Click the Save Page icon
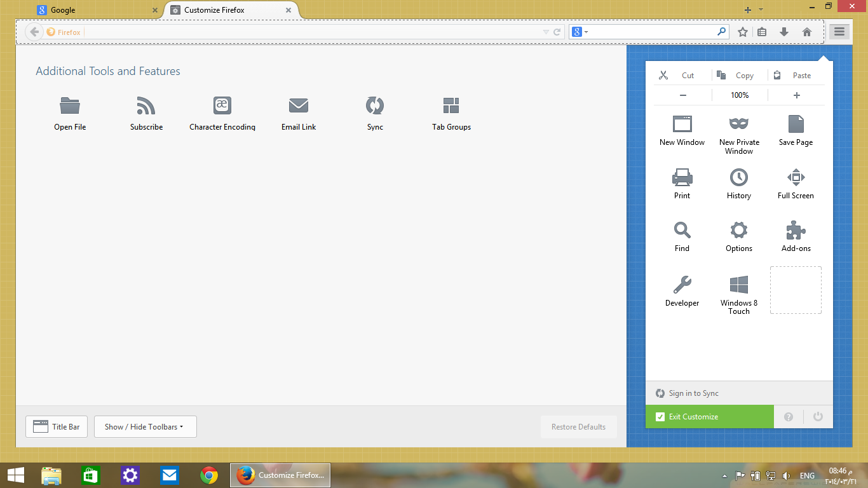Image resolution: width=868 pixels, height=488 pixels. click(x=796, y=123)
